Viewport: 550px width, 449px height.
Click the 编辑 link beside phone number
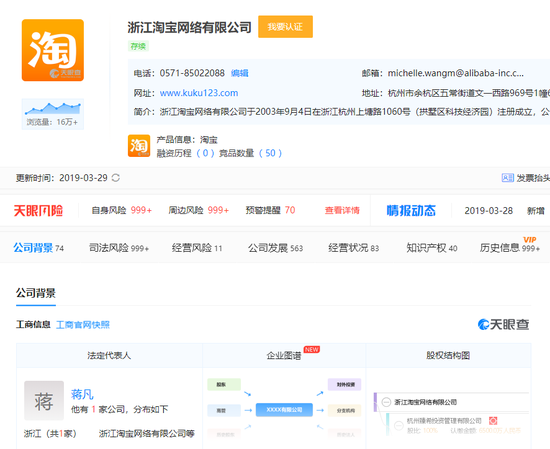point(240,73)
